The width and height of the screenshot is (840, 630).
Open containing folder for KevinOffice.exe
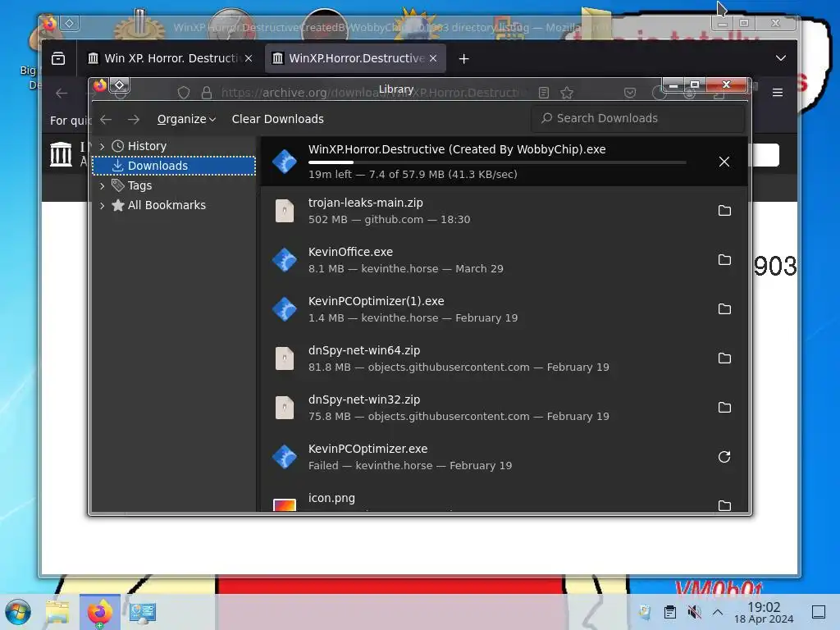coord(724,260)
